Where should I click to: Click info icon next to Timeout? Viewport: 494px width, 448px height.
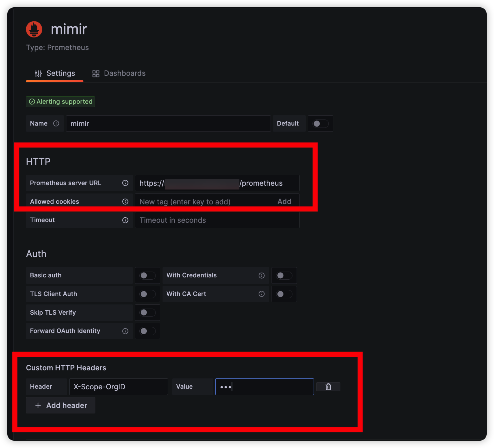125,220
